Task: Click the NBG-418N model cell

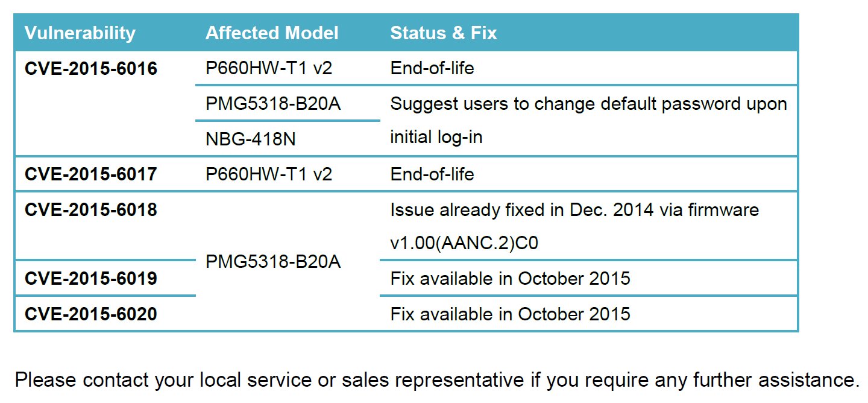Action: [x=251, y=139]
